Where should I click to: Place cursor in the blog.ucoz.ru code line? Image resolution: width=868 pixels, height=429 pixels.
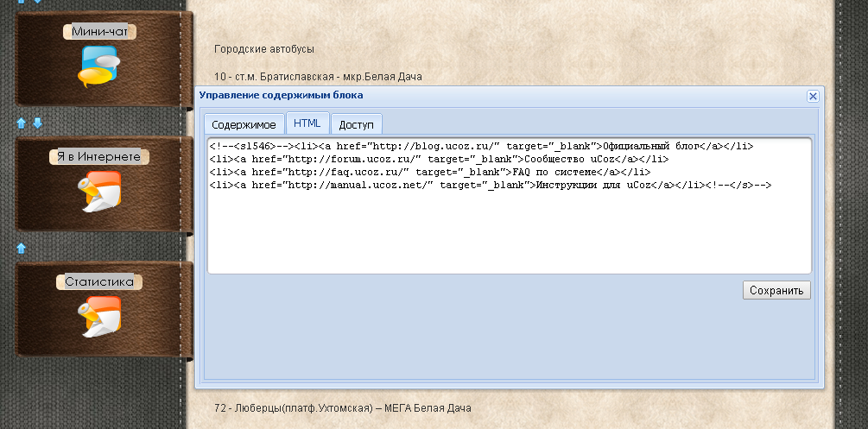[482, 147]
